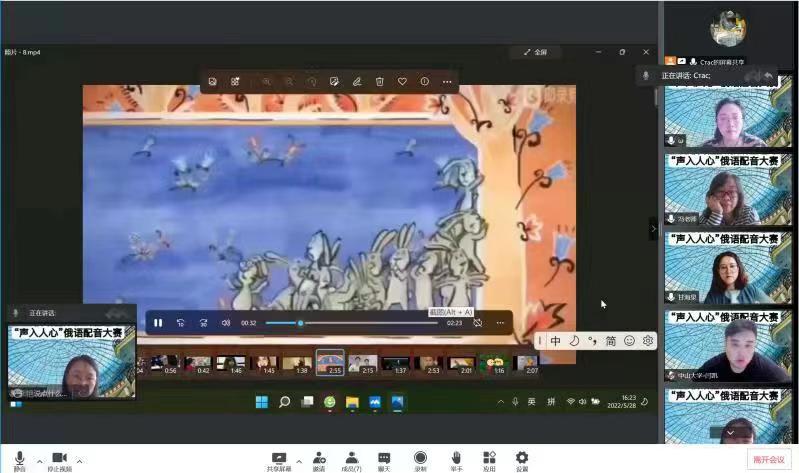The height and width of the screenshot is (473, 799).
Task: Open the chat panel
Action: (384, 461)
